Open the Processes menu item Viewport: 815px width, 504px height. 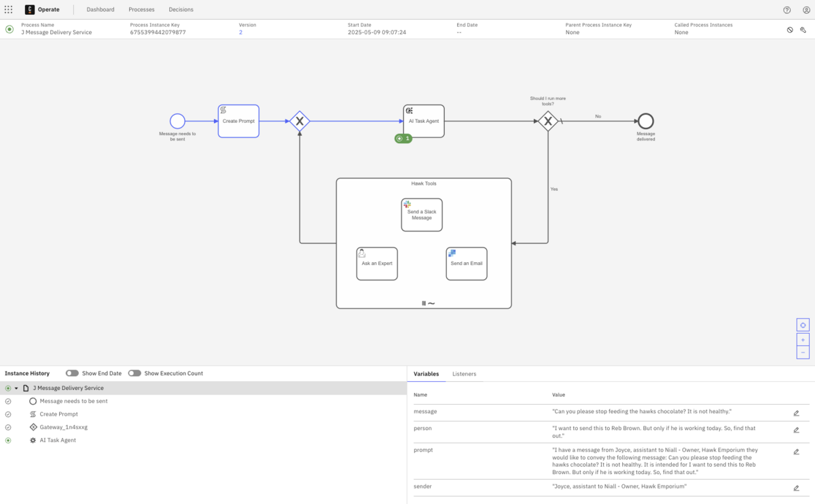tap(141, 10)
